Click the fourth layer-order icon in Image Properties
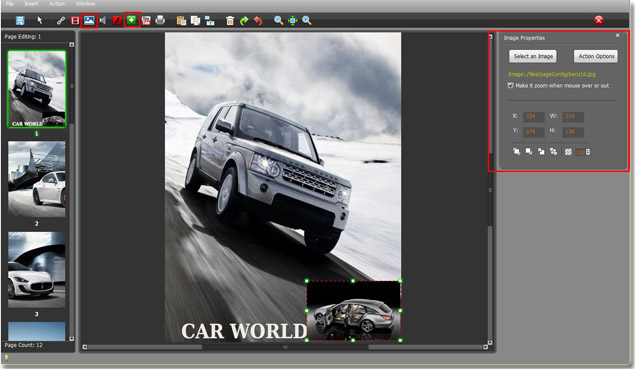 click(x=553, y=151)
